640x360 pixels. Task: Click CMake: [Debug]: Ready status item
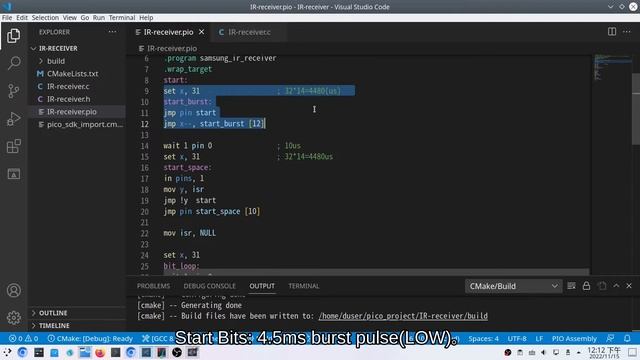[90, 338]
